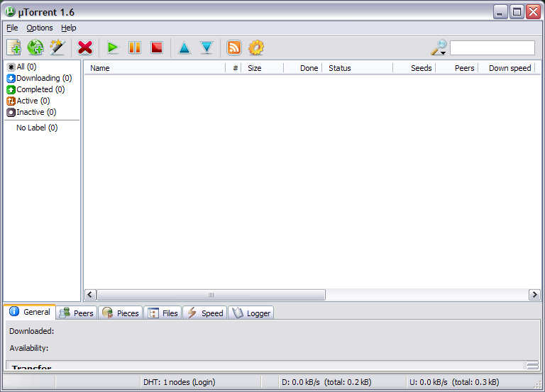Click the red Stop torrent icon
The width and height of the screenshot is (545, 392).
[157, 47]
